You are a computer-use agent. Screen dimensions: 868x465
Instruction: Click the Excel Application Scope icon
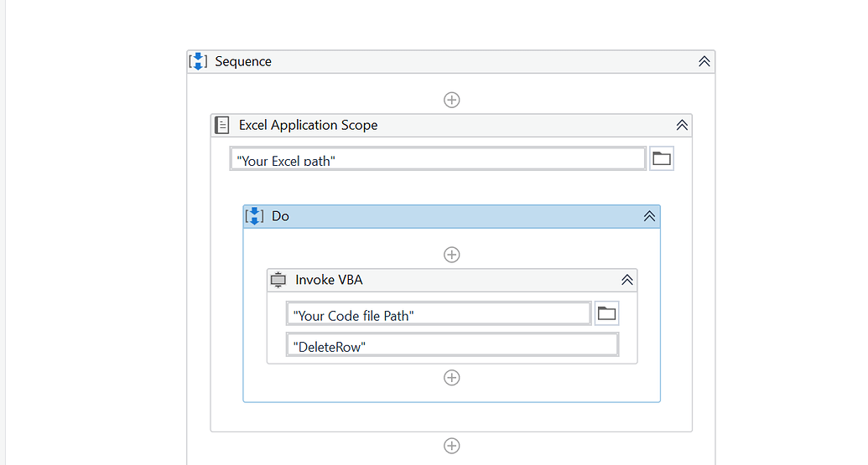pyautogui.click(x=221, y=125)
